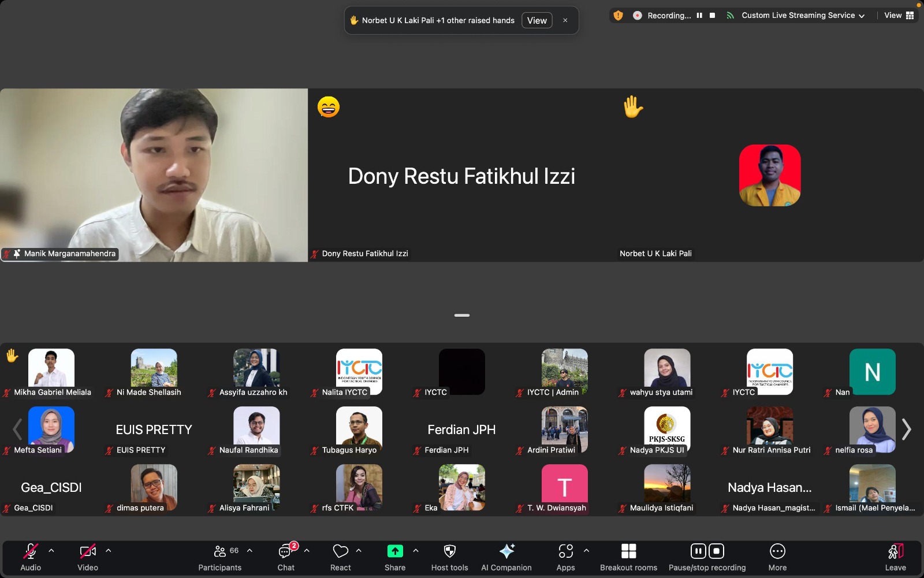The height and width of the screenshot is (578, 924).
Task: Turn on camera with Video button
Action: pyautogui.click(x=88, y=552)
